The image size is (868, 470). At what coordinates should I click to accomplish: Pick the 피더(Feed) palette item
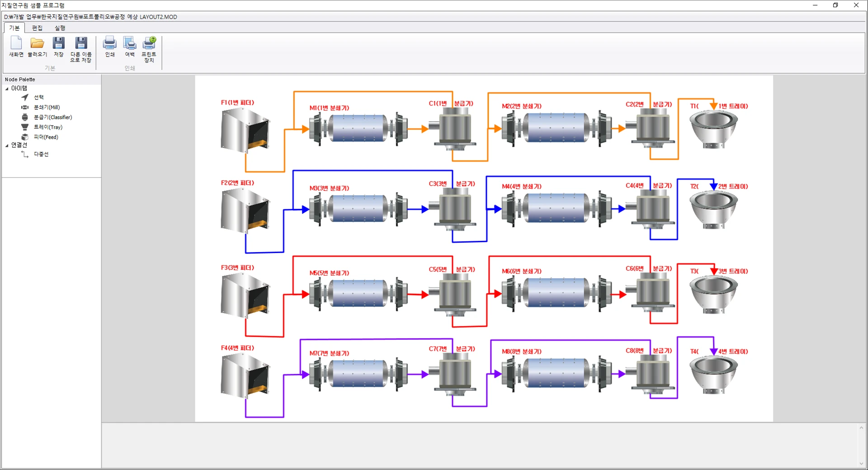click(x=40, y=137)
